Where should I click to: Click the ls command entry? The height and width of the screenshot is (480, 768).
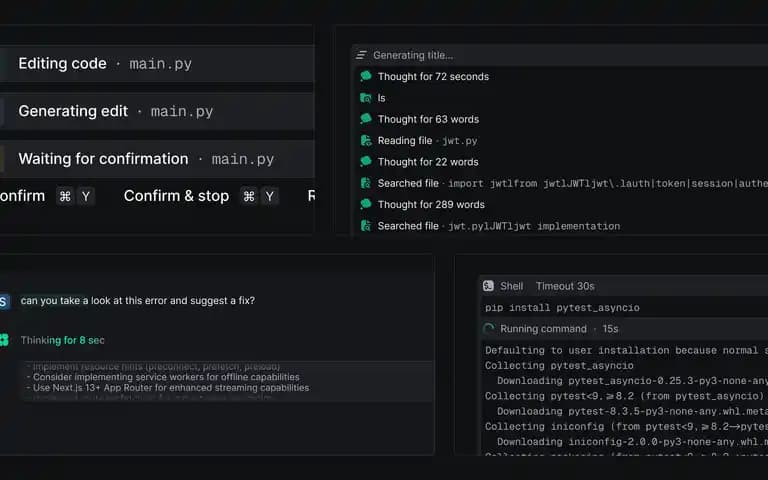382,98
